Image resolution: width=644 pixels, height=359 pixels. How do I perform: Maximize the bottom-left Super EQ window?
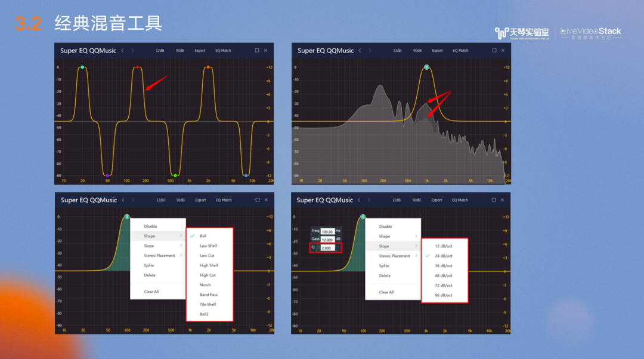pyautogui.click(x=258, y=200)
